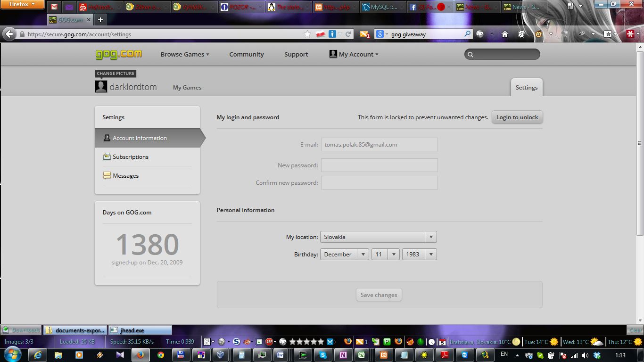Image resolution: width=644 pixels, height=362 pixels.
Task: Open the Subscriptions icon in sidebar
Action: pyautogui.click(x=107, y=156)
